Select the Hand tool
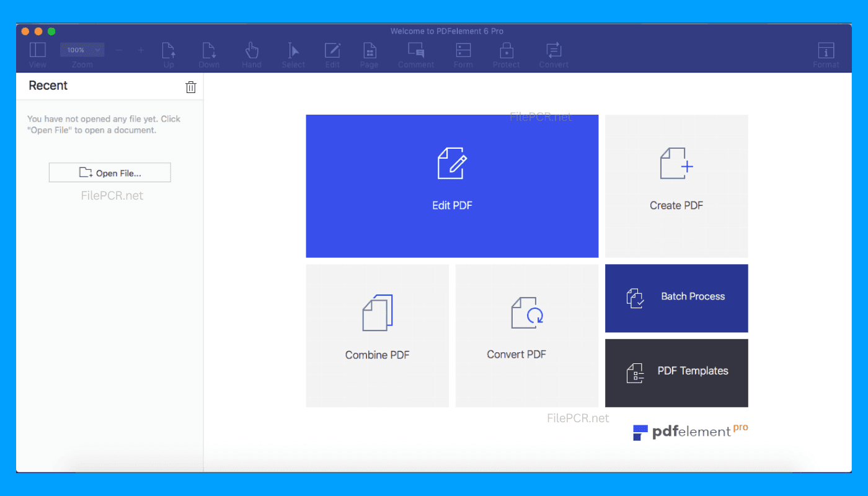The width and height of the screenshot is (868, 496). 252,50
